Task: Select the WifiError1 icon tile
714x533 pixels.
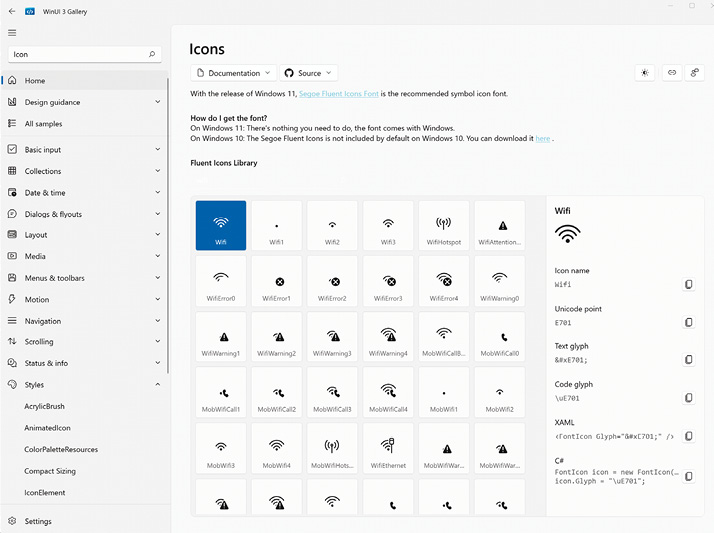Action: tap(276, 281)
